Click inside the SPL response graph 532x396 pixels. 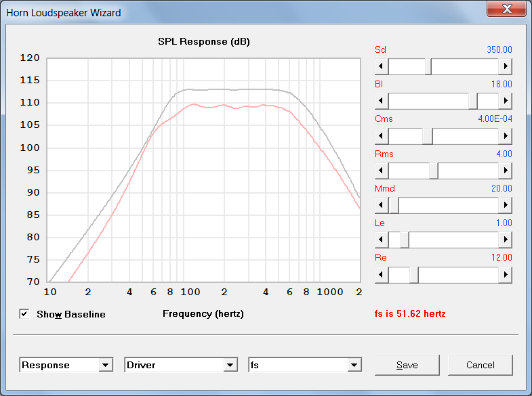pos(203,170)
